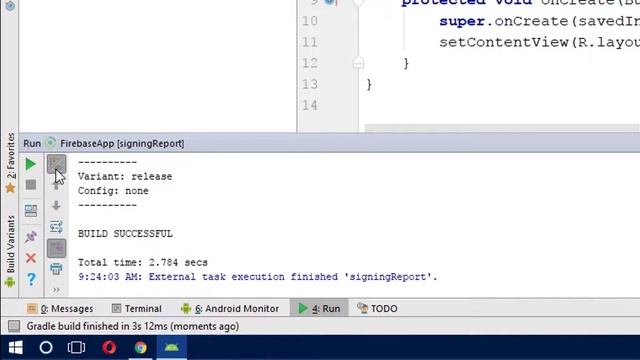Viewport: 640px width, 360px height.
Task: Stop the running process in Run panel
Action: click(x=31, y=185)
